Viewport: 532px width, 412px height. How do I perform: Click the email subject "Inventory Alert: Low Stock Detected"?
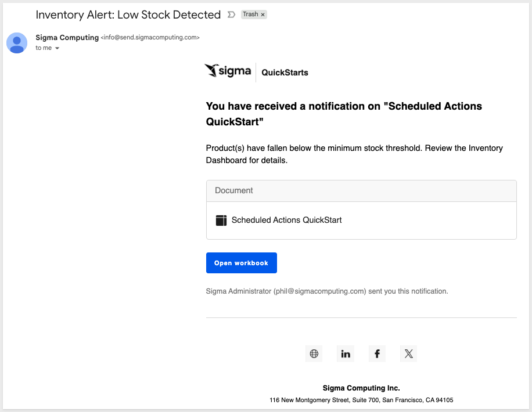128,15
